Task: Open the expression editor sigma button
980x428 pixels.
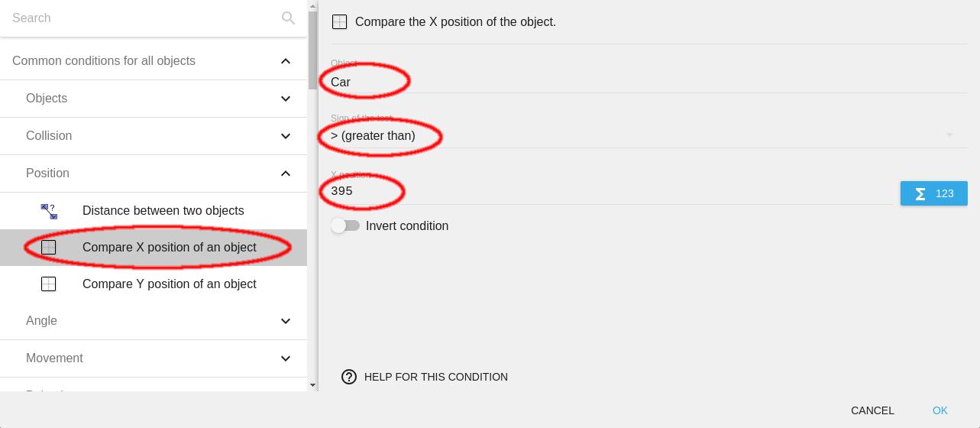Action: click(x=933, y=193)
